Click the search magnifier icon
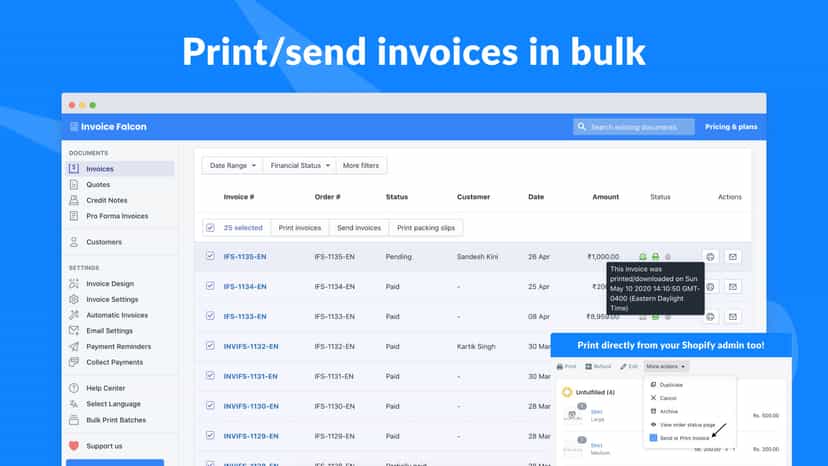828x466 pixels. 581,127
